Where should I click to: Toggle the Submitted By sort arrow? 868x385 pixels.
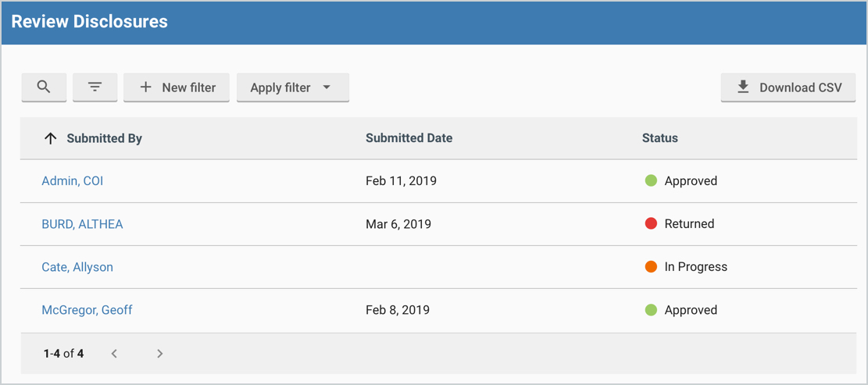50,138
